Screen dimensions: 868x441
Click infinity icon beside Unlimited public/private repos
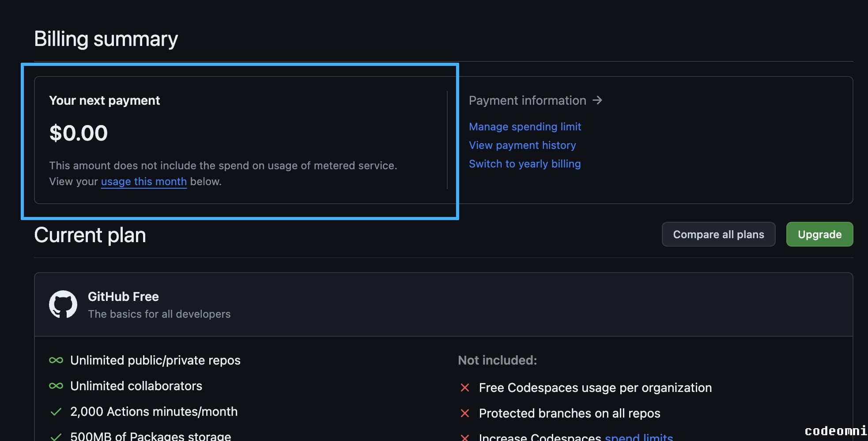tap(56, 361)
